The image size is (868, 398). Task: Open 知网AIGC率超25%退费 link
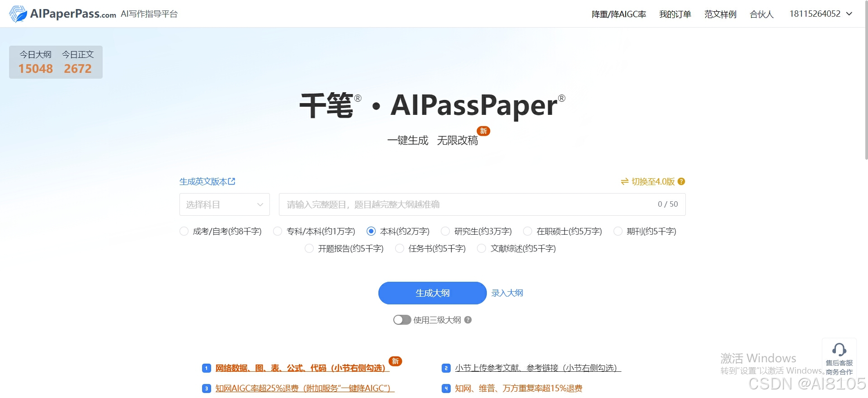tap(305, 388)
